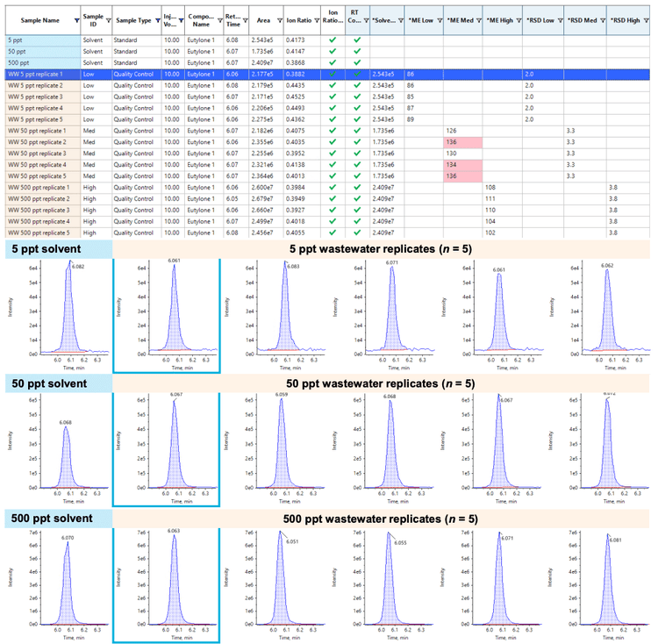Click Ion Ratio checkmark for 5 ppt row
This screenshot has height=644, width=658.
coord(332,40)
